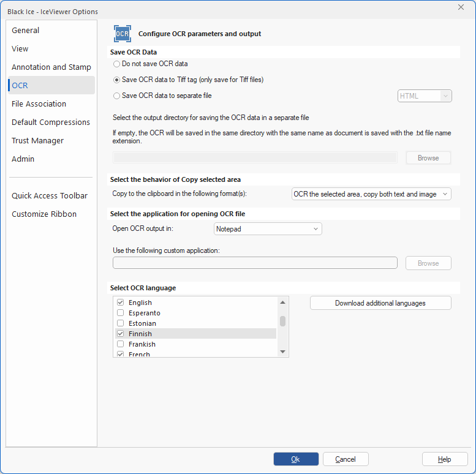Toggle the Finnish language checkbox

coord(121,334)
